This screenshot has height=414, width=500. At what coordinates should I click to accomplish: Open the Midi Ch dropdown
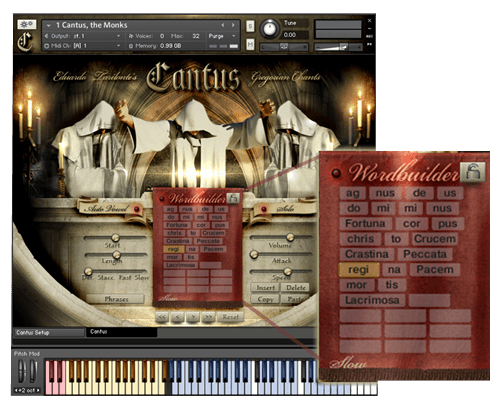(x=82, y=46)
